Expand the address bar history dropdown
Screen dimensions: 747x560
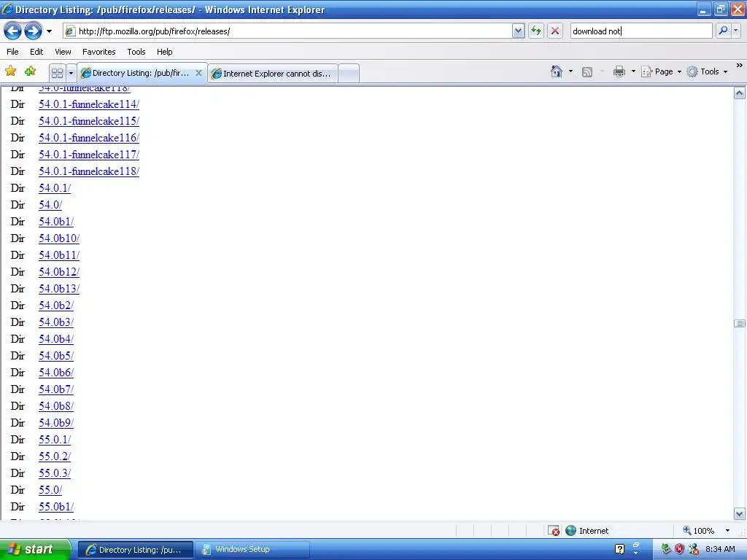click(x=519, y=31)
